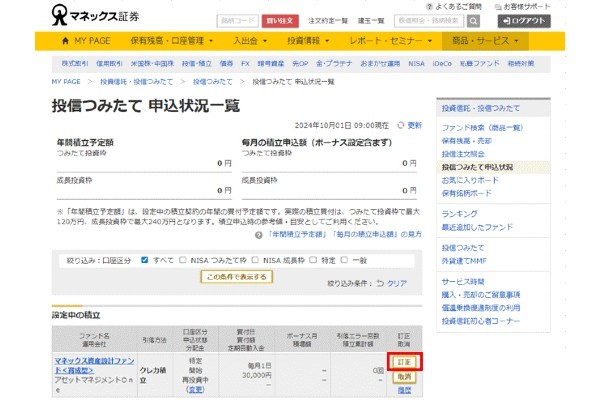Open 保有残高・売却 sidebar link
This screenshot has height=400, width=600.
[x=466, y=141]
